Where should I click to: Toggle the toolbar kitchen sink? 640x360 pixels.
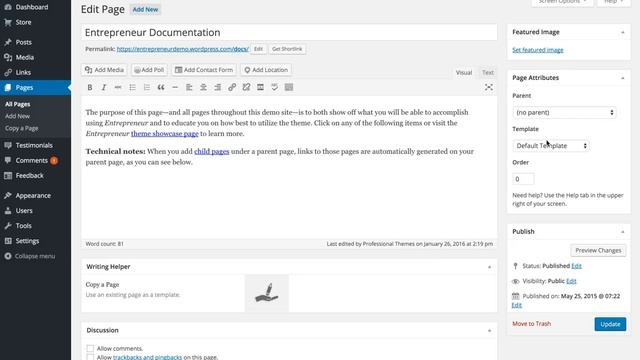289,87
